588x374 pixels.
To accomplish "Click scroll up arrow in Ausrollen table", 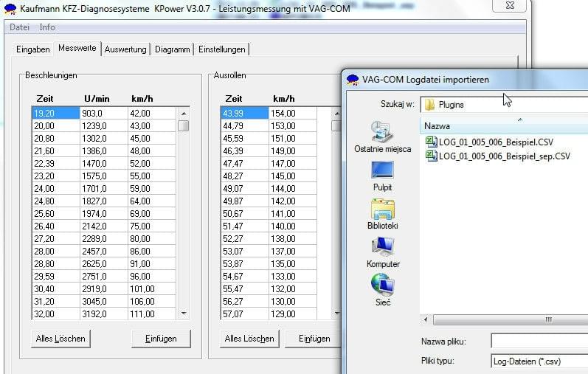I will (336, 114).
